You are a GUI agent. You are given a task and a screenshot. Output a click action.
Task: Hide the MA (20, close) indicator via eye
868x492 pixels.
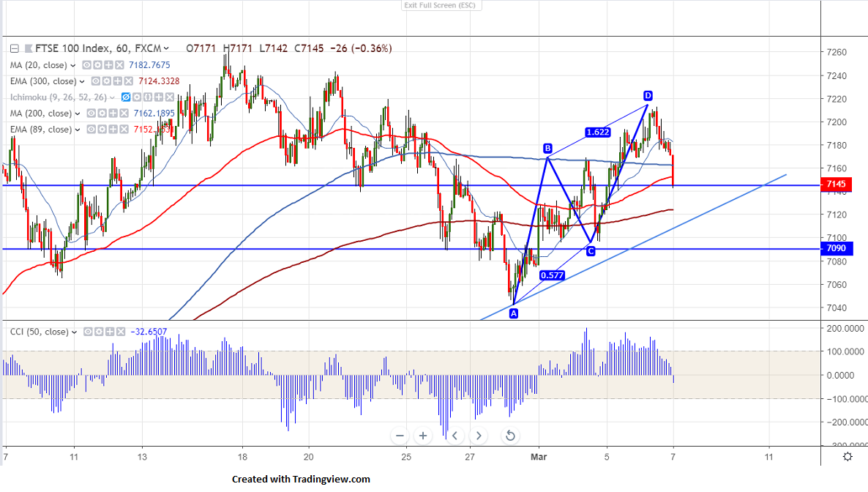tap(86, 65)
